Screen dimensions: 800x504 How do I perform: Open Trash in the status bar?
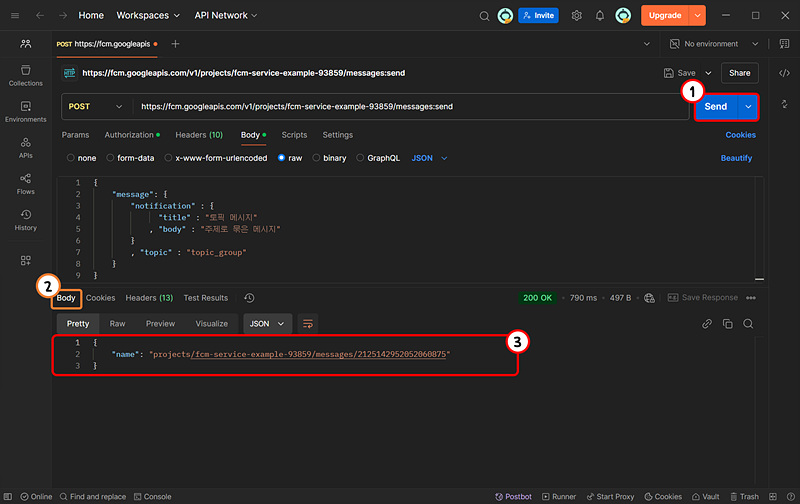coord(744,497)
